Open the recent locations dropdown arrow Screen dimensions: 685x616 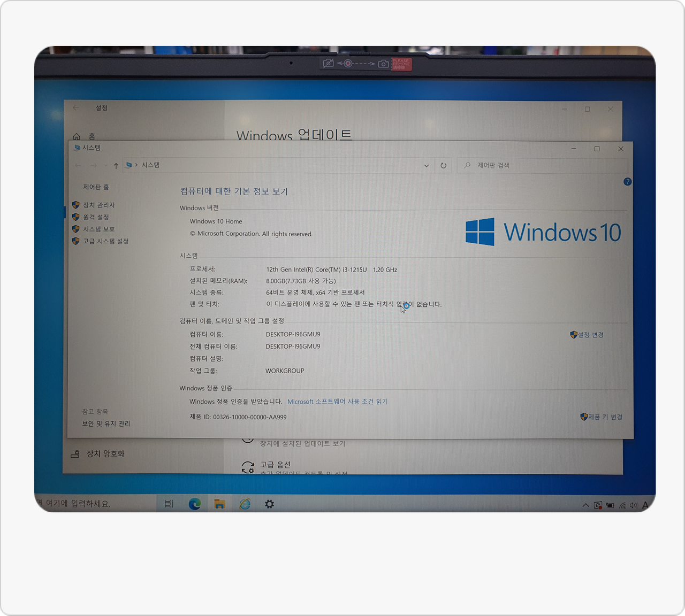[105, 166]
